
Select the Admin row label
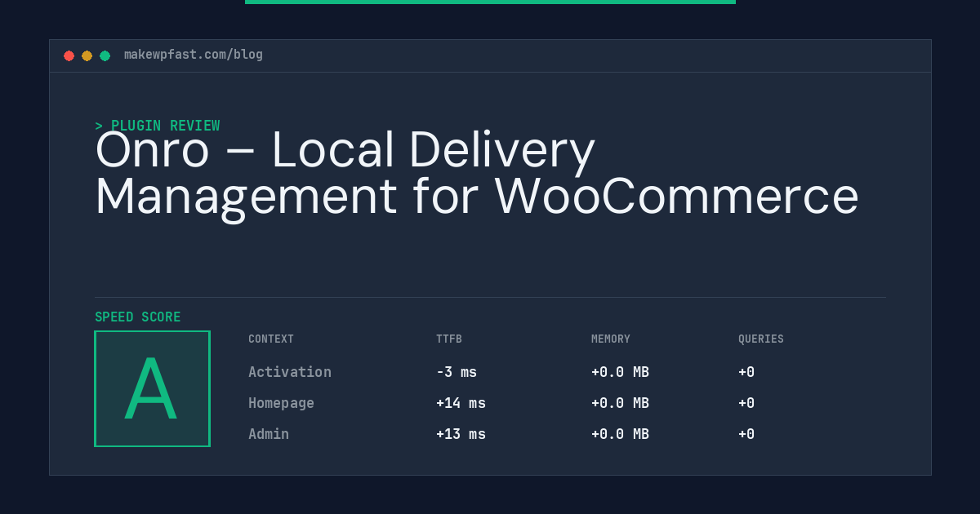coord(269,434)
